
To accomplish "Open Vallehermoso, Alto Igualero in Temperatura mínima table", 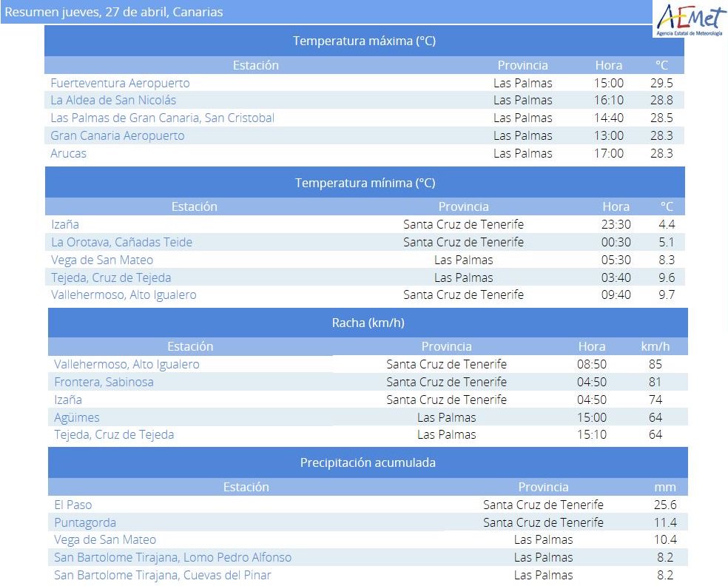I will (x=124, y=295).
